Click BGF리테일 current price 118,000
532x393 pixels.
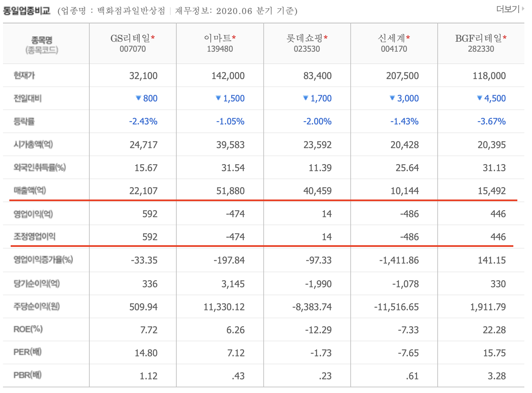coord(489,76)
